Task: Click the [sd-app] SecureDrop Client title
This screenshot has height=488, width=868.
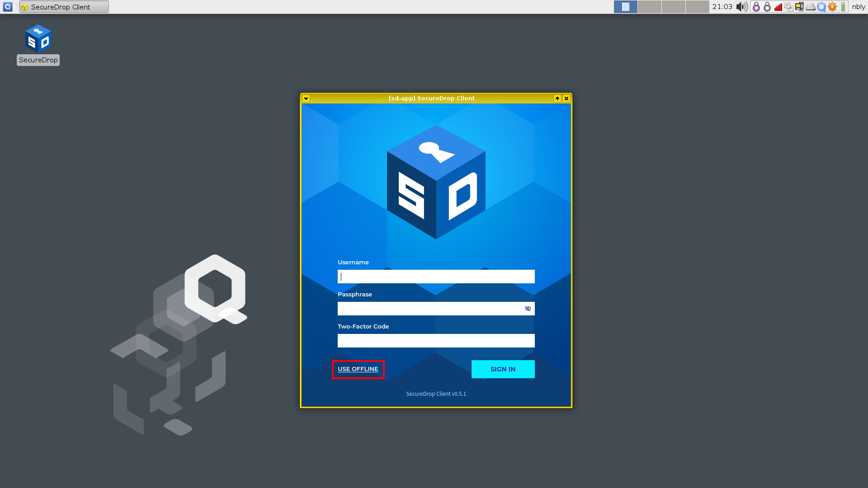Action: [x=432, y=99]
